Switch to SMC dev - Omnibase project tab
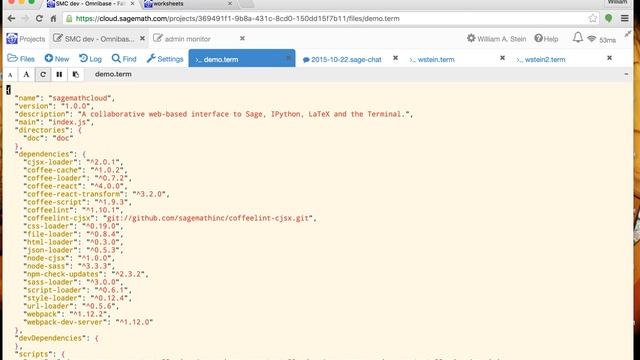The height and width of the screenshot is (360, 640). coord(94,39)
